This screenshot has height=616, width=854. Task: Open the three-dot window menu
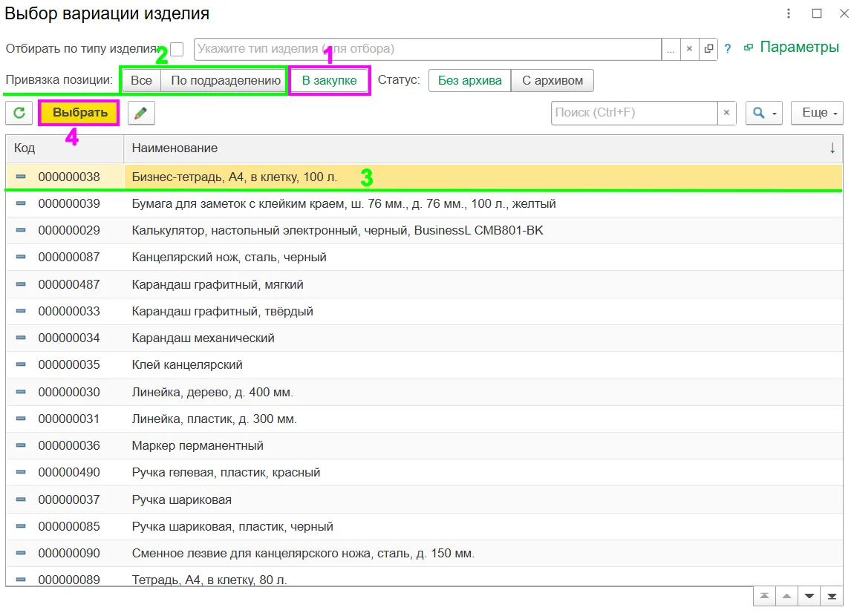point(788,13)
